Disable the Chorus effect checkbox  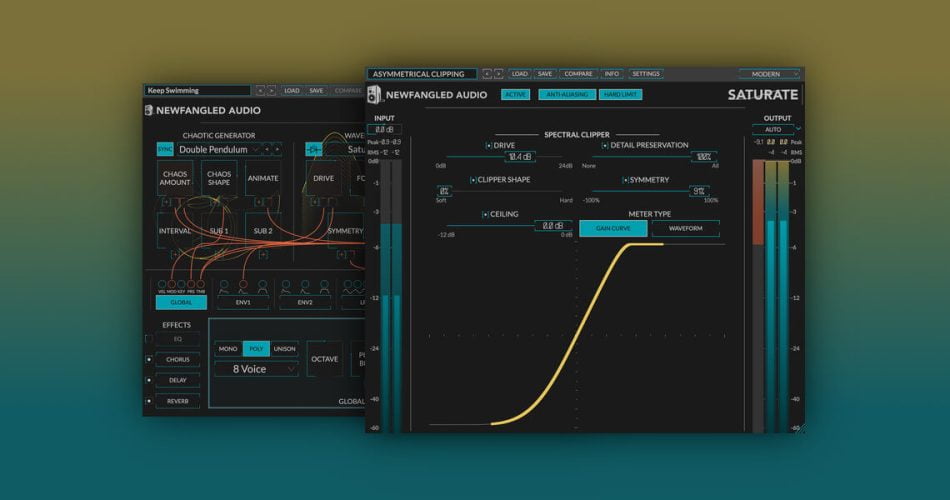[x=149, y=359]
